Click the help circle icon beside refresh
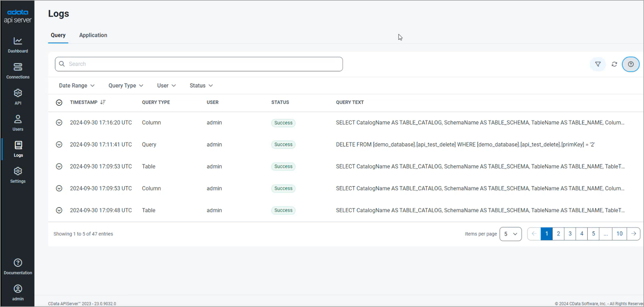This screenshot has width=644, height=307. pyautogui.click(x=630, y=64)
